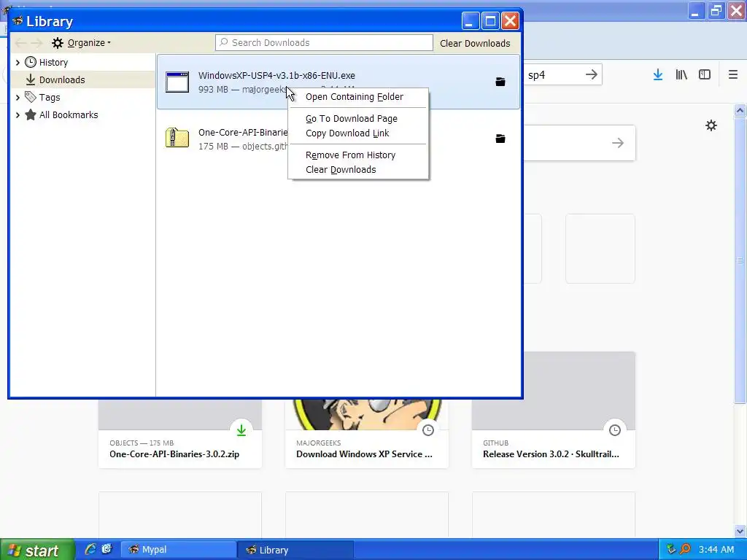Select the Downloads tree item
This screenshot has width=747, height=560.
tap(82, 79)
